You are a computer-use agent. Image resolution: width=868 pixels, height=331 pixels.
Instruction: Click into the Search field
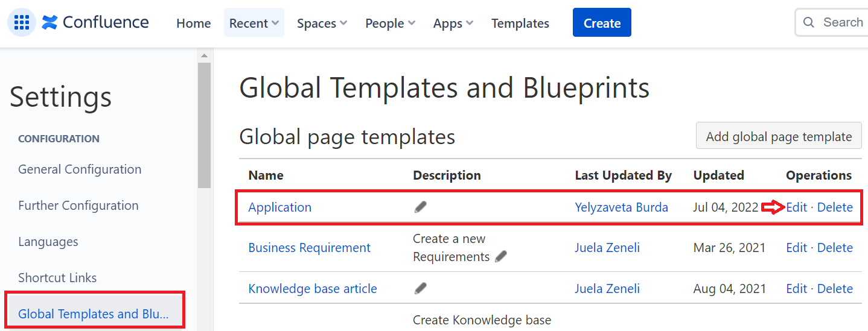(x=843, y=23)
